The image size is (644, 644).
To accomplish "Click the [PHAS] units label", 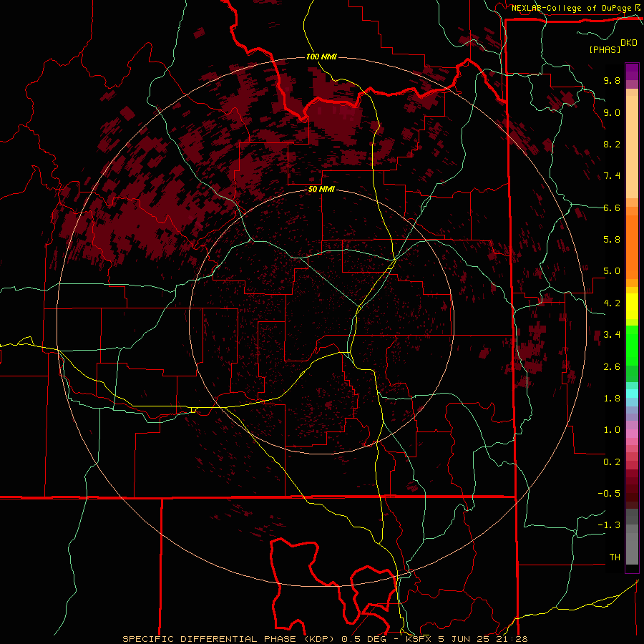I will 605,49.
